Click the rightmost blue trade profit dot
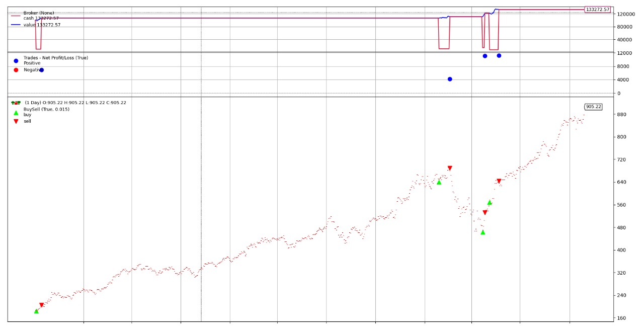 point(499,55)
